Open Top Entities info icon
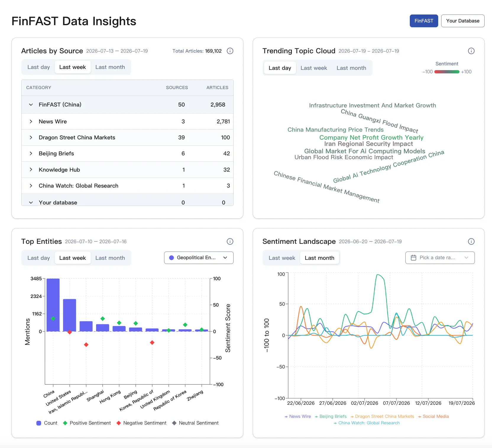The image size is (492, 448). pos(230,241)
